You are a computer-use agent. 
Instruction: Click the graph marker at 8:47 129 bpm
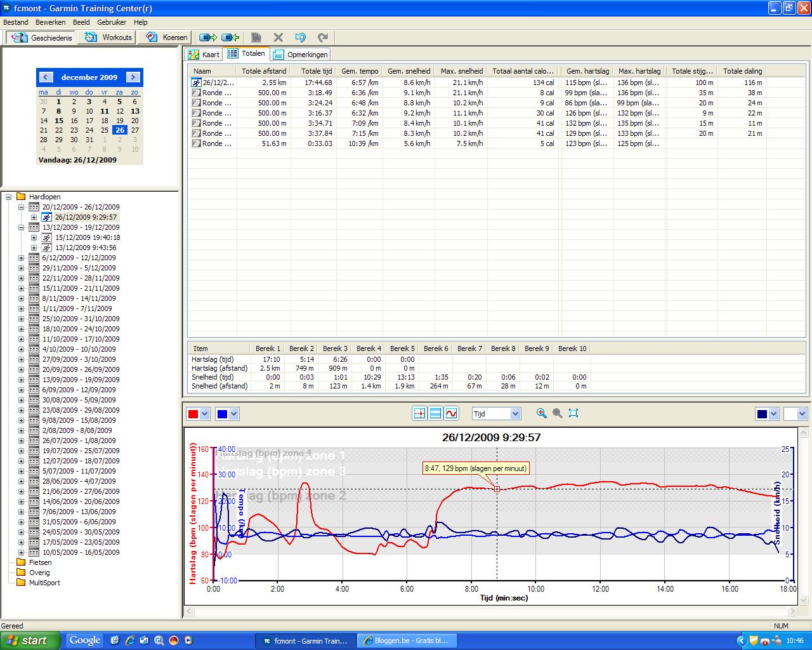(x=497, y=489)
